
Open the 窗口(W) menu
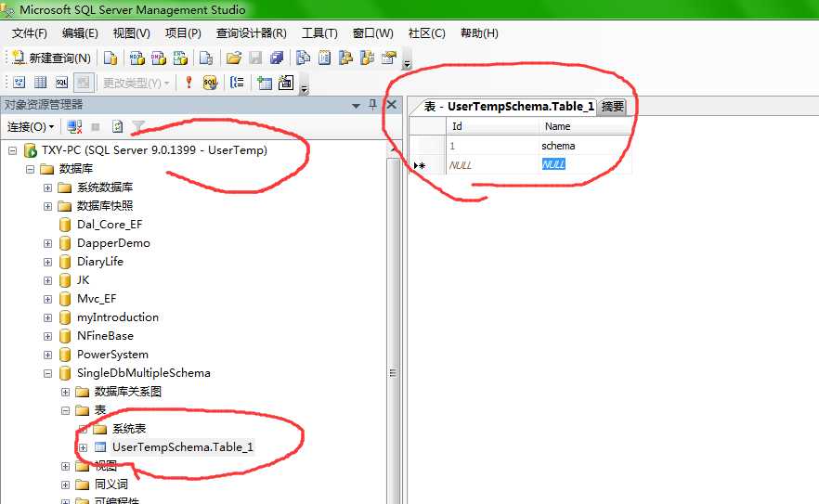pyautogui.click(x=373, y=33)
